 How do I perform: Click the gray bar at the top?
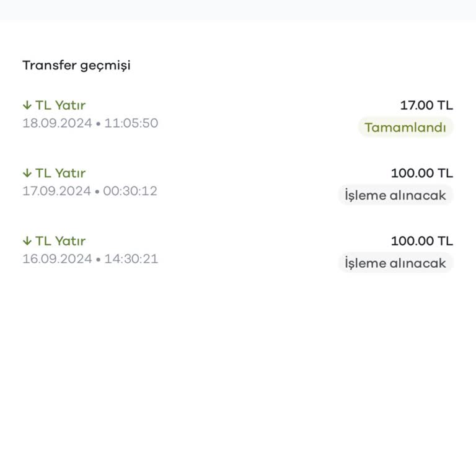click(238, 9)
